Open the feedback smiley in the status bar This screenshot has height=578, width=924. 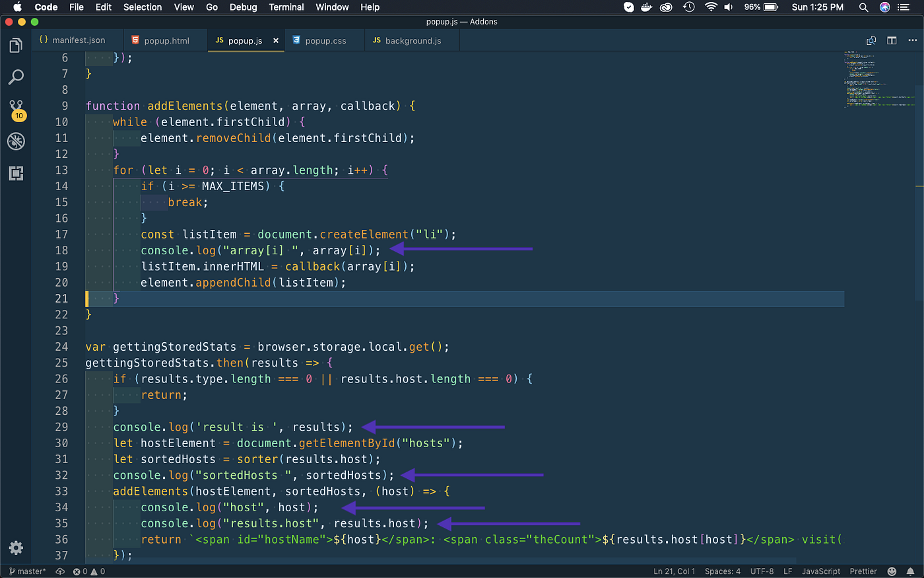tap(892, 571)
